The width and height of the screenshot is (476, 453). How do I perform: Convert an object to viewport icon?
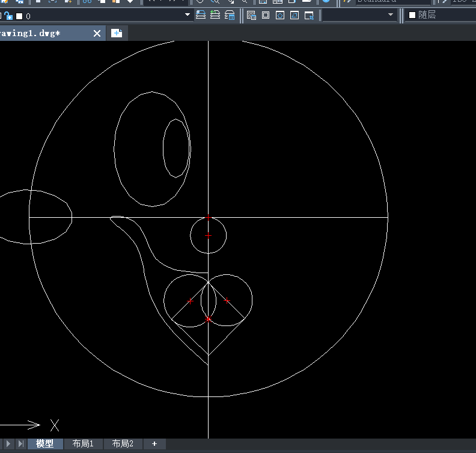click(x=294, y=15)
